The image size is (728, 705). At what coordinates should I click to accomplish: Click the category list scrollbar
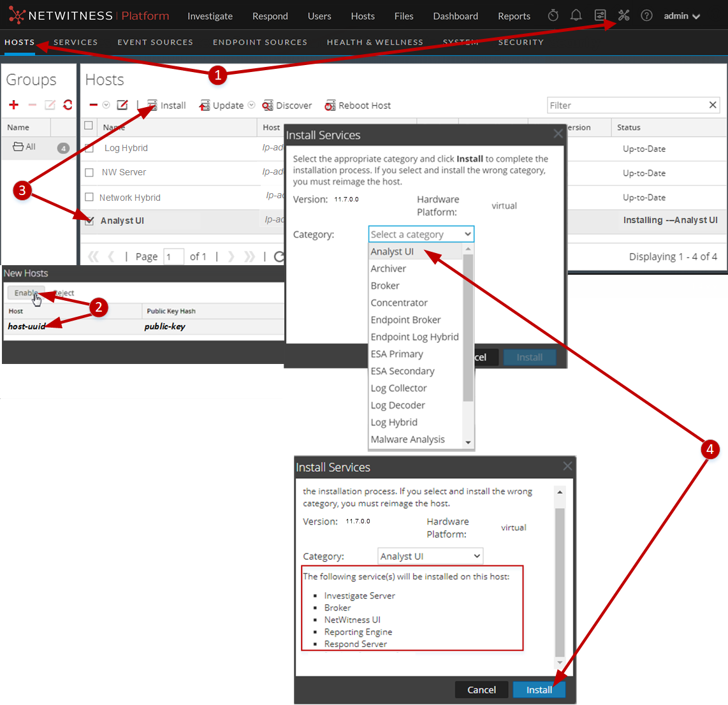point(468,325)
